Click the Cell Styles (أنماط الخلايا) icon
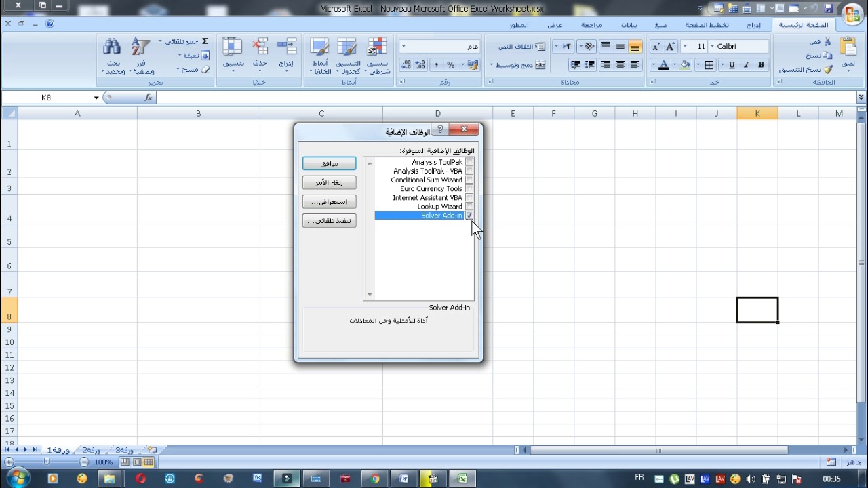This screenshot has height=488, width=868. [x=319, y=47]
